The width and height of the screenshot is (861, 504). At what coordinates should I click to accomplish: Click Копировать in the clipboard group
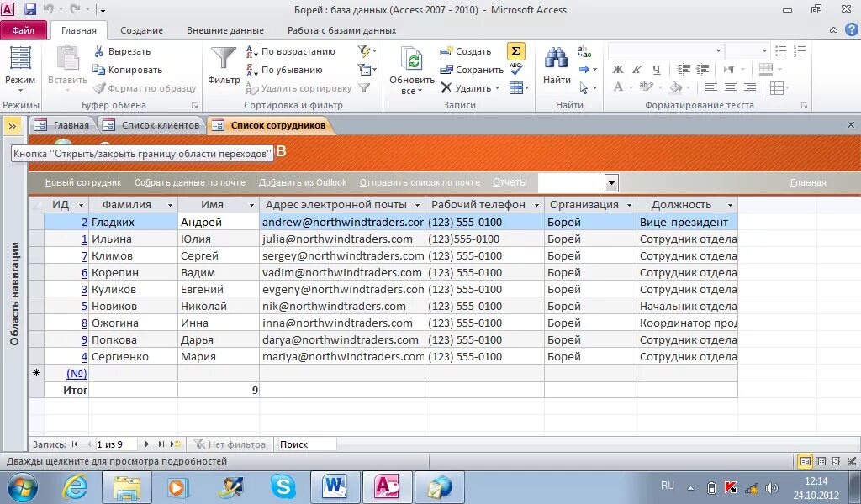(128, 70)
